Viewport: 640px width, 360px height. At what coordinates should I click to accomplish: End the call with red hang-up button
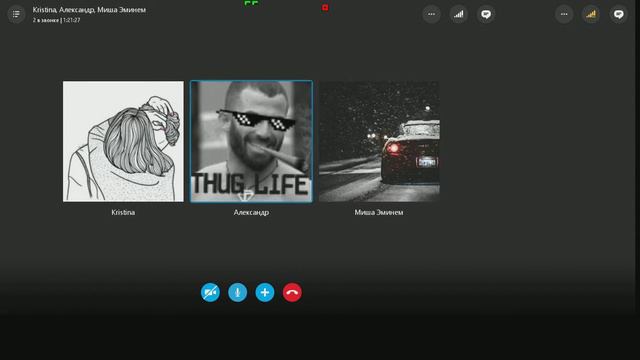pyautogui.click(x=292, y=292)
